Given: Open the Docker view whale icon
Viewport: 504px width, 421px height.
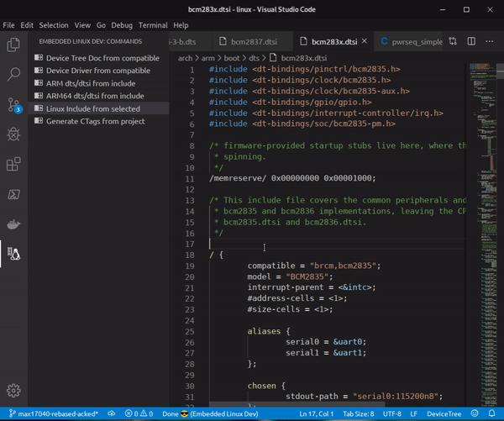Looking at the screenshot, I should pyautogui.click(x=13, y=224).
